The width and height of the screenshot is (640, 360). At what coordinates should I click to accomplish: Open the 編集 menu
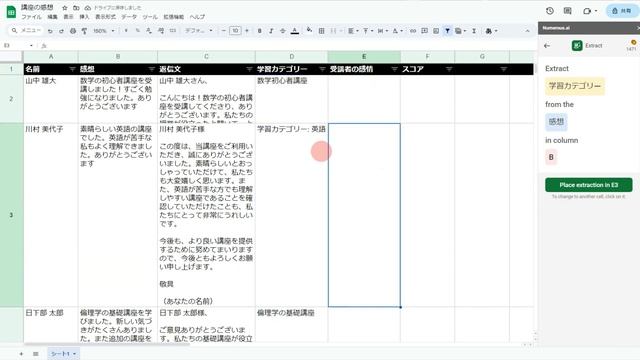pyautogui.click(x=52, y=17)
